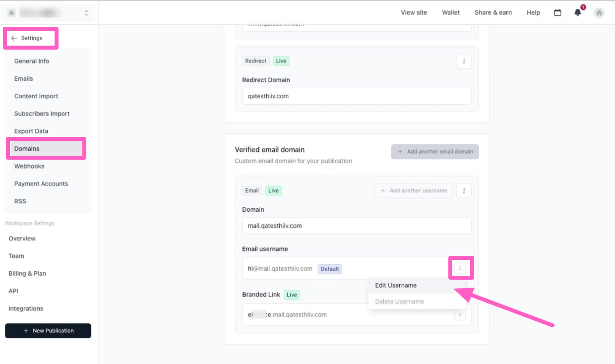Click Add another email domain button

(435, 152)
